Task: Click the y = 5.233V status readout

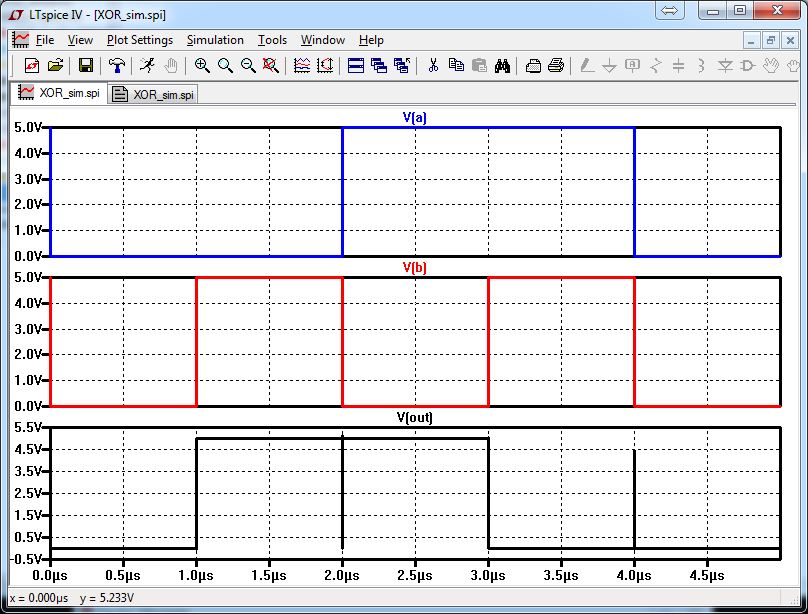Action: [107, 598]
